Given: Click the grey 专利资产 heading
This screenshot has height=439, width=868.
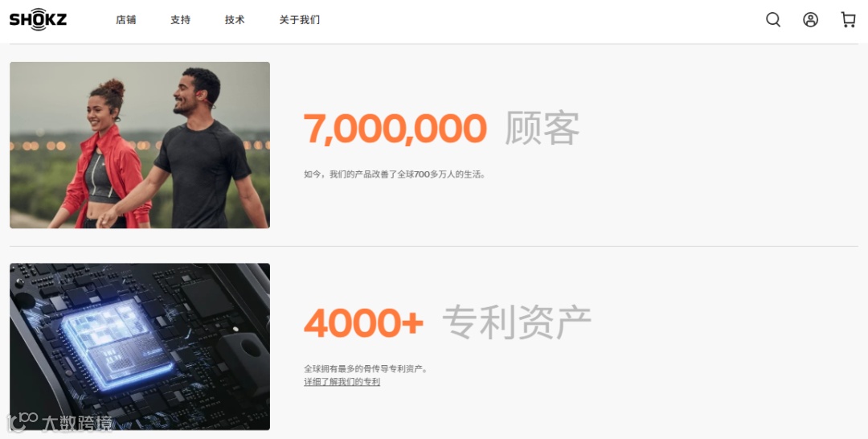Looking at the screenshot, I should 517,322.
